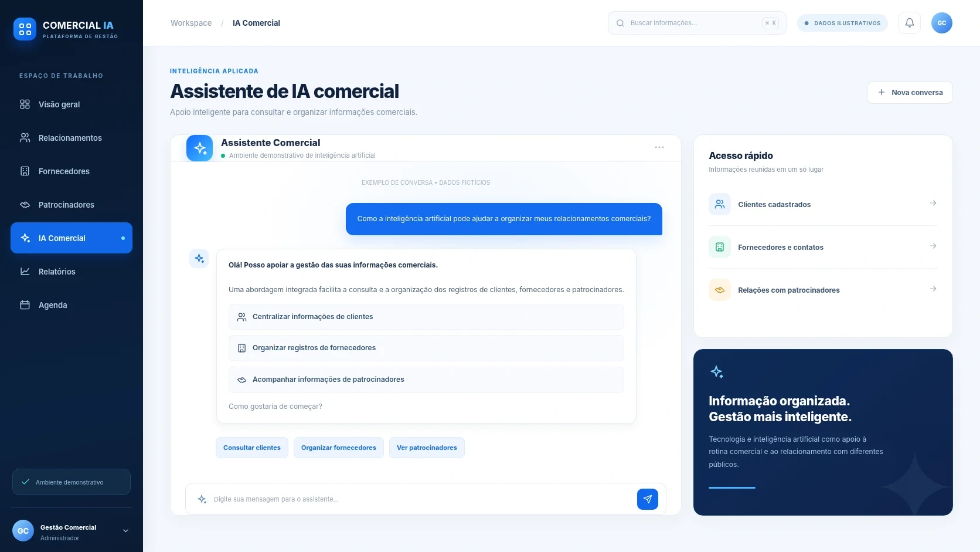Select Organizar registros de fornecedores option
980x552 pixels.
426,348
